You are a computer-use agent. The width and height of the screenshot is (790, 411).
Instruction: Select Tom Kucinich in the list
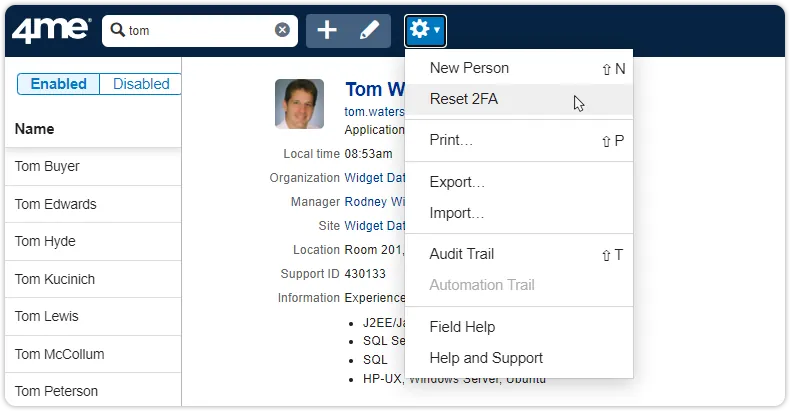point(93,279)
